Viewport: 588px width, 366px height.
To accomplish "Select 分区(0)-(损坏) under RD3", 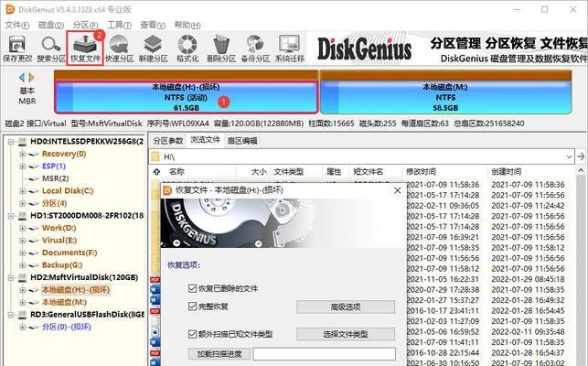I will pyautogui.click(x=67, y=327).
